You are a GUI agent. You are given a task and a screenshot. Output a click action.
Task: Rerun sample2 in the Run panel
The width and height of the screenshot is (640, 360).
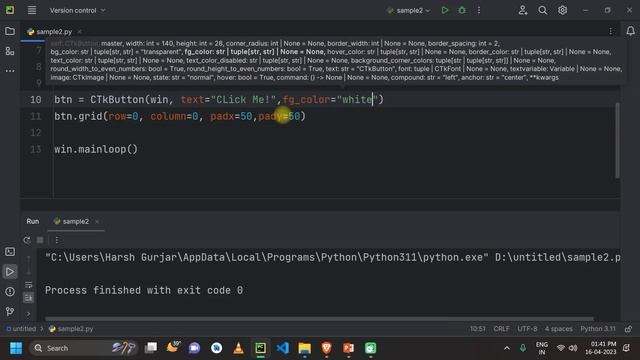tap(27, 240)
